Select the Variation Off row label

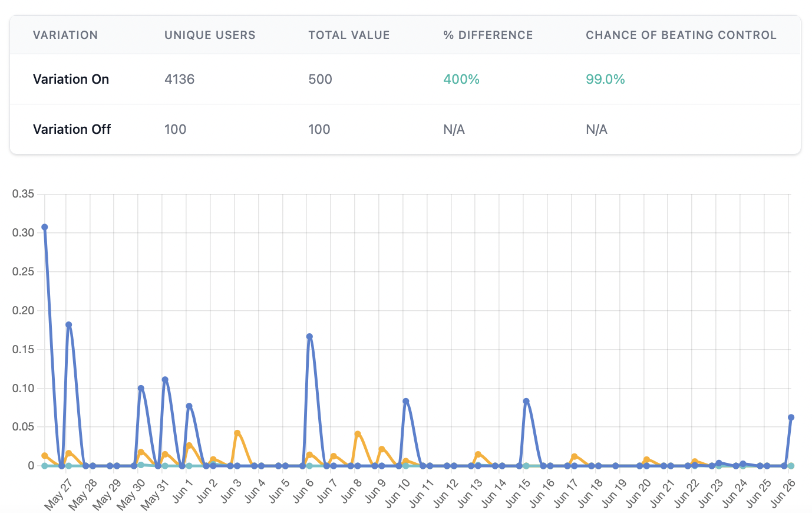point(72,129)
